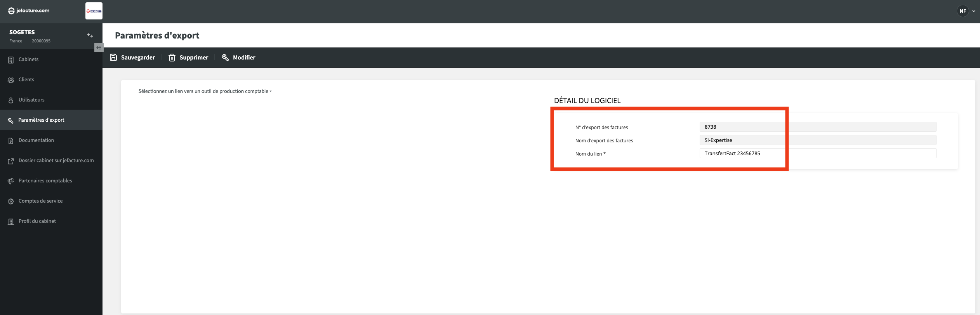
Task: Expand the user menu chevron
Action: click(974, 11)
